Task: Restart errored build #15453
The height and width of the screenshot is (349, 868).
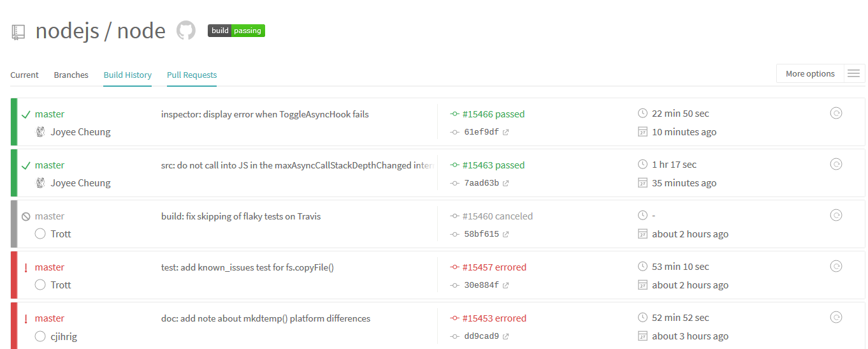Action: click(x=836, y=318)
